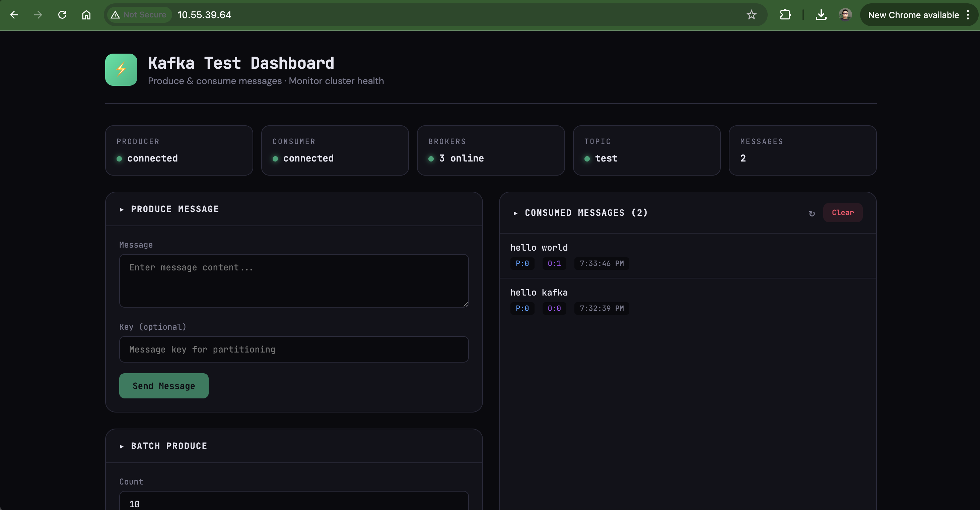Click the Not Secure warning badge

(138, 15)
